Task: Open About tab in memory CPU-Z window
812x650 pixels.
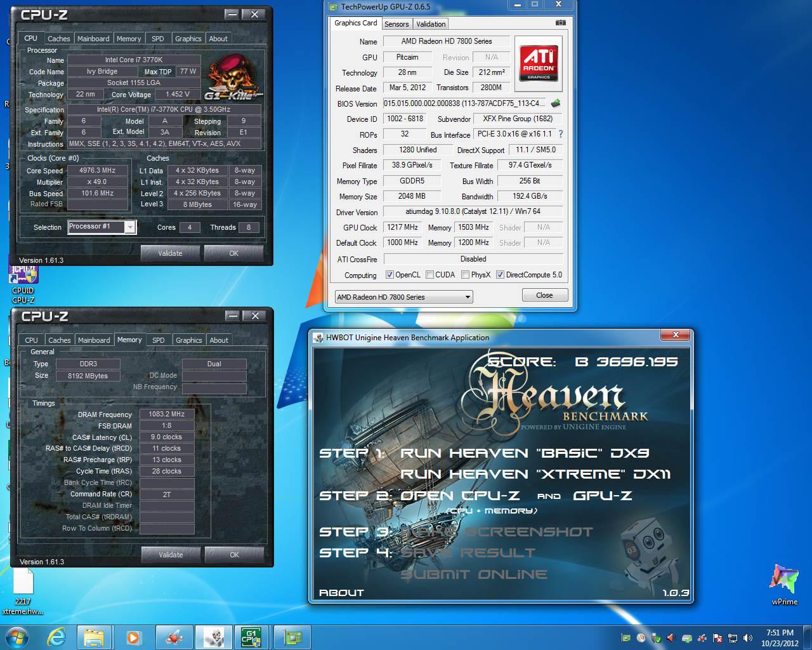Action: [219, 340]
